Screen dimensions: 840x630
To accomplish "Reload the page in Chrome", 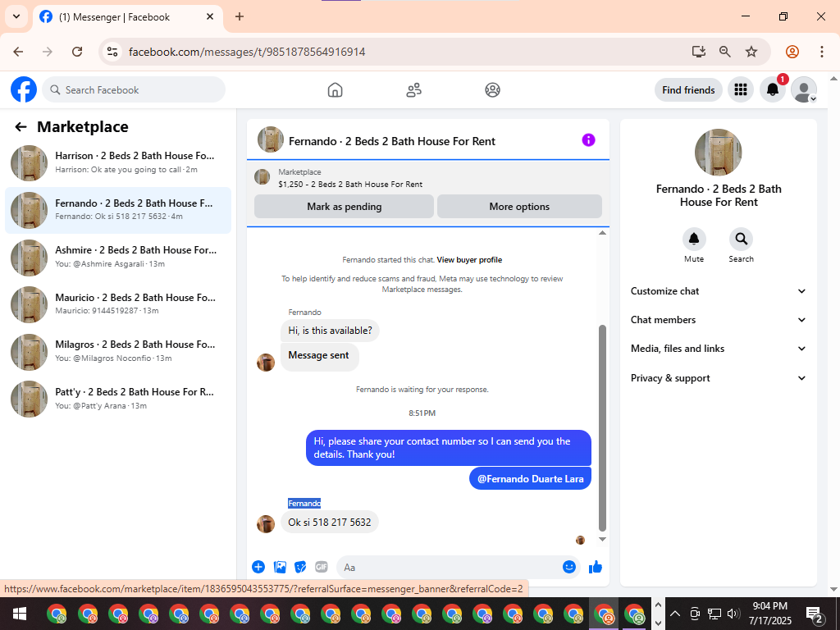I will (77, 52).
